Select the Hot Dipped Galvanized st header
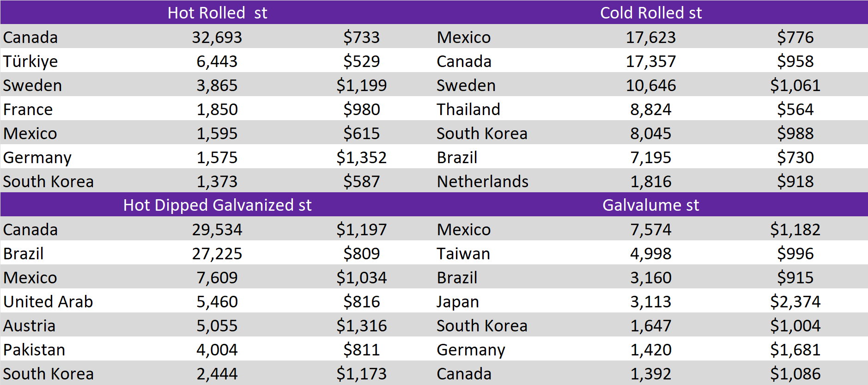 pyautogui.click(x=217, y=205)
